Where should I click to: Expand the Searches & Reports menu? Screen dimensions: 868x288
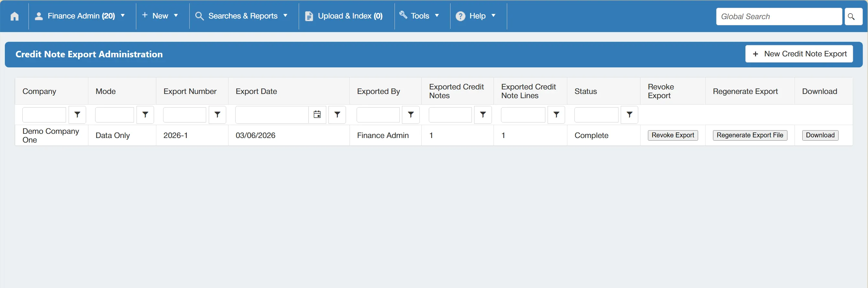[242, 16]
